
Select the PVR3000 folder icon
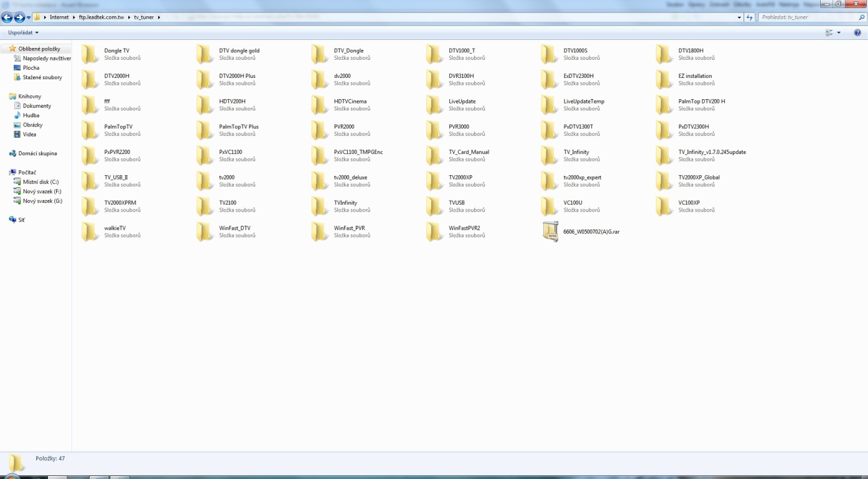[435, 130]
